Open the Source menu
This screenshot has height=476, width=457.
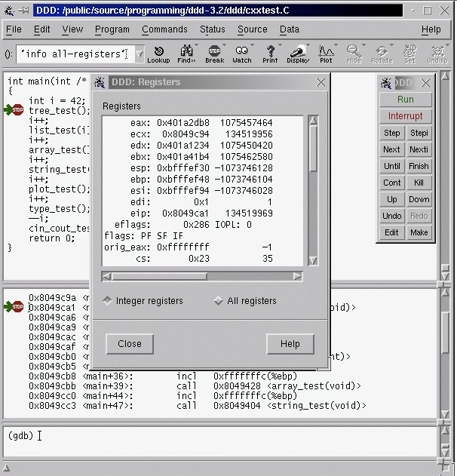click(x=252, y=29)
